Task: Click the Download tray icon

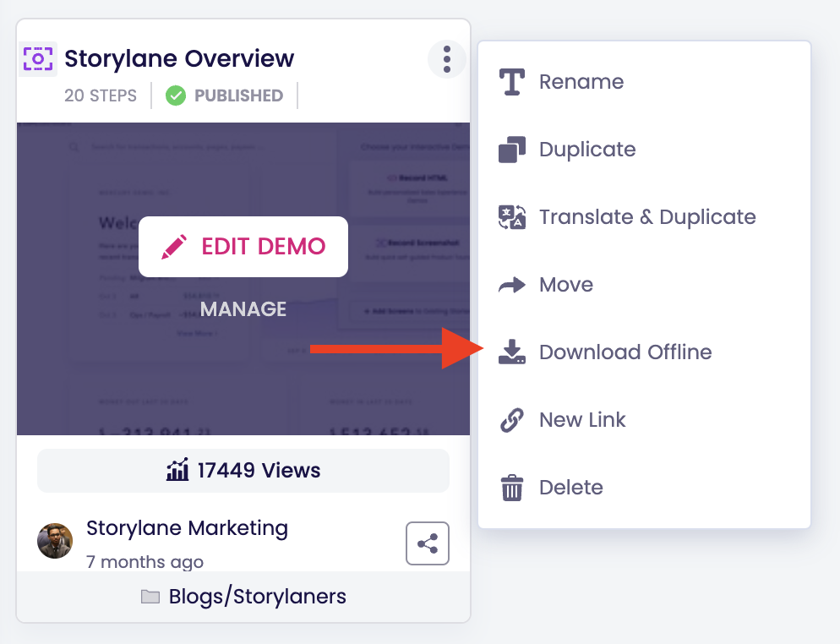Action: pyautogui.click(x=511, y=352)
